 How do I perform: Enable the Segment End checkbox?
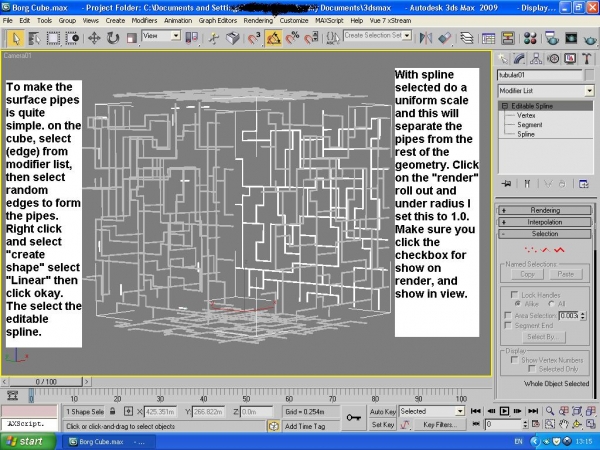(x=508, y=325)
